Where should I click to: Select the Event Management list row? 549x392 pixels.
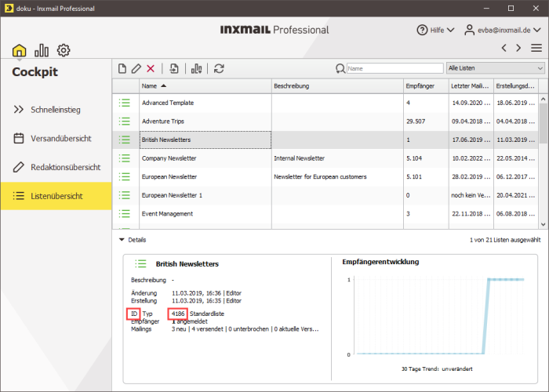tap(325, 214)
